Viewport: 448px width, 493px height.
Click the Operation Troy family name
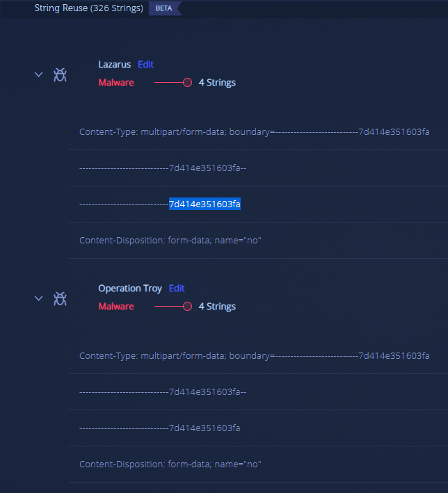pyautogui.click(x=129, y=288)
